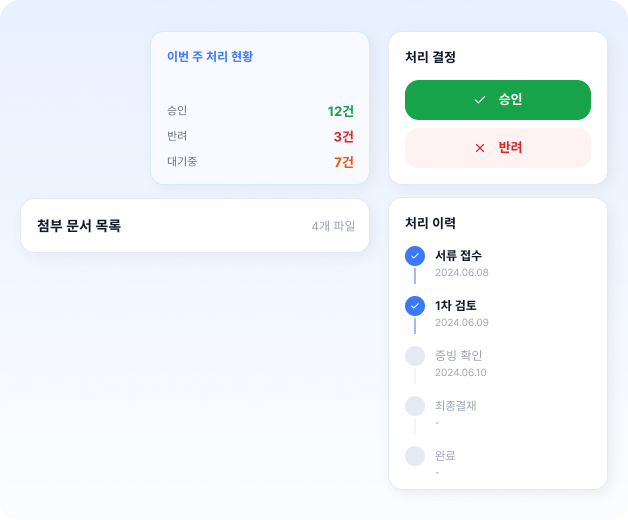Click the 4개 파일 file count label
The image size is (628, 520).
[333, 226]
